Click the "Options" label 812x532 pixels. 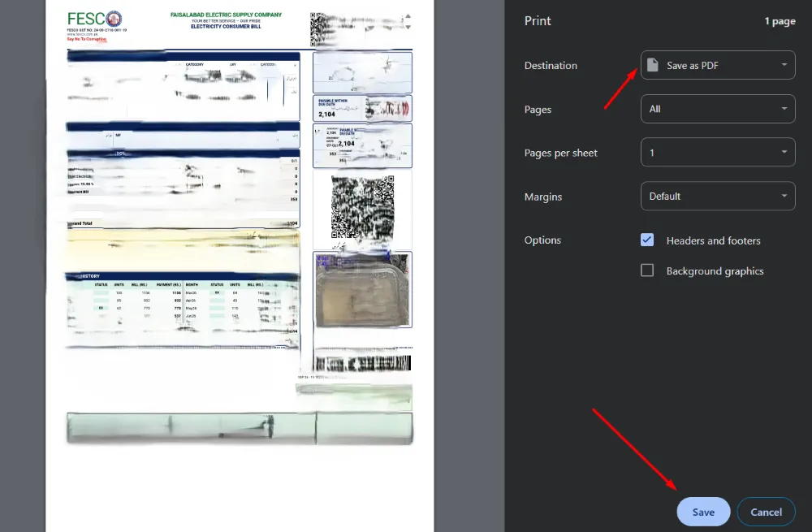click(542, 240)
